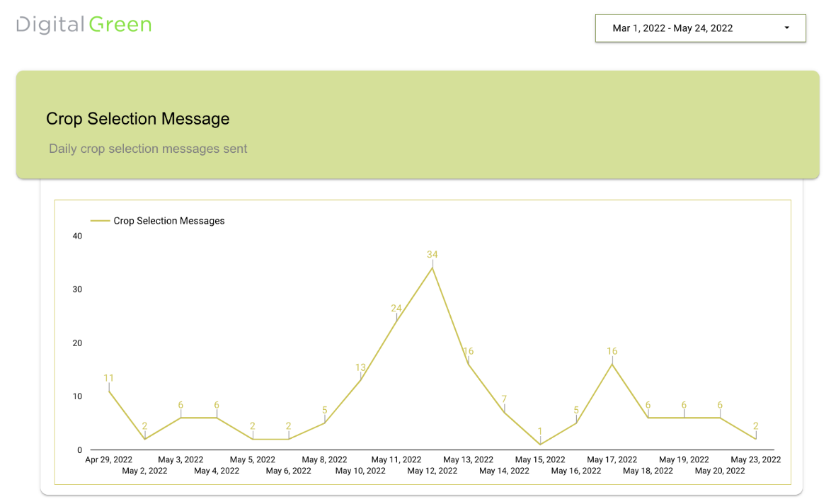831x504 pixels.
Task: Click the 40 value on the y-axis
Action: tap(77, 236)
